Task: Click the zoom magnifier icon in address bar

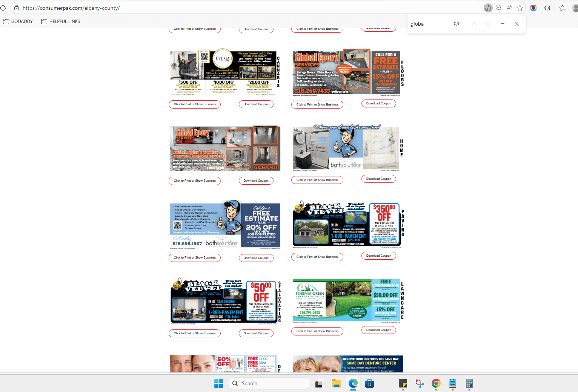Action: click(x=498, y=8)
